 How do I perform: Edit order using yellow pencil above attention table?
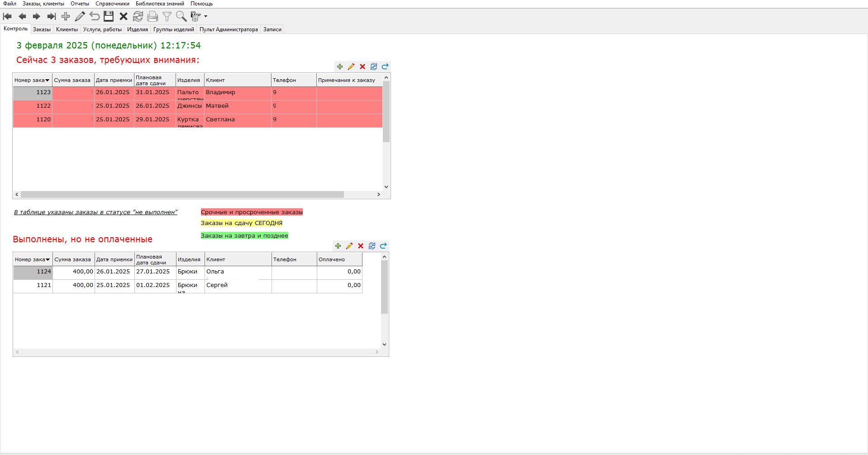[351, 67]
